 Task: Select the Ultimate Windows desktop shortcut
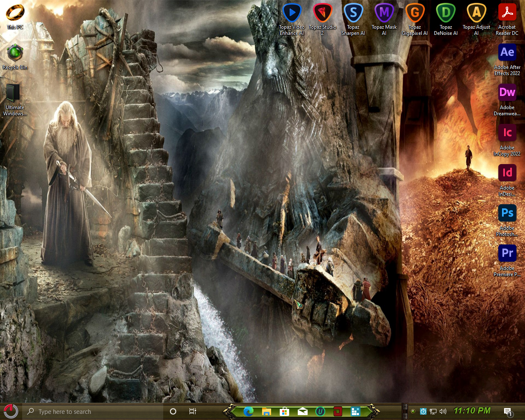(15, 100)
